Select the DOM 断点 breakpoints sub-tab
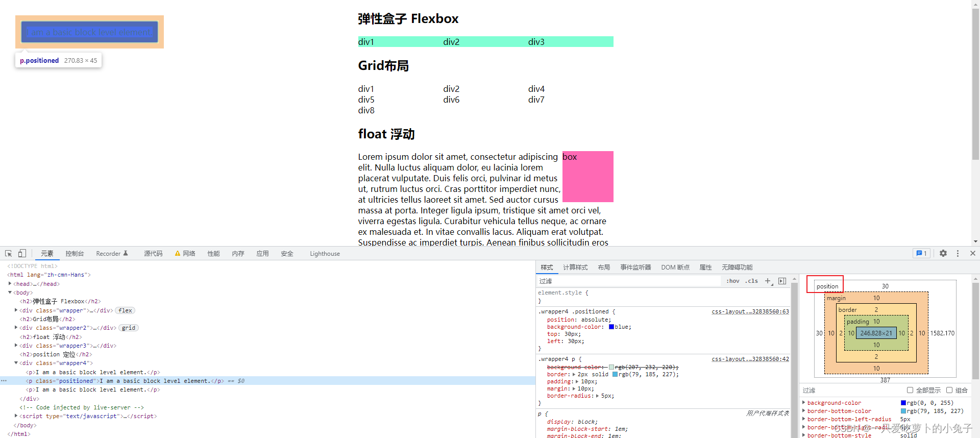Image resolution: width=980 pixels, height=438 pixels. pos(675,267)
